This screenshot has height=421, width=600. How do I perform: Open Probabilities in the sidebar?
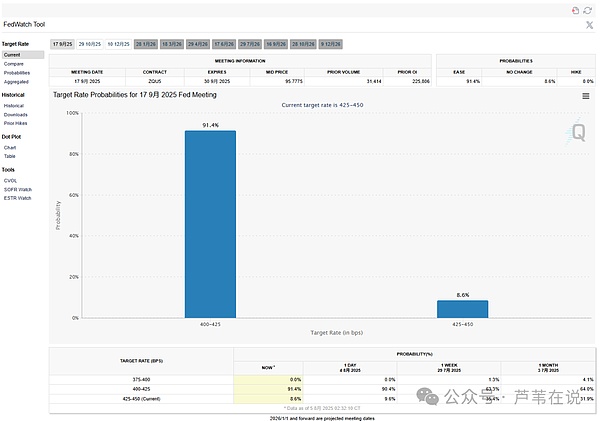pos(17,72)
